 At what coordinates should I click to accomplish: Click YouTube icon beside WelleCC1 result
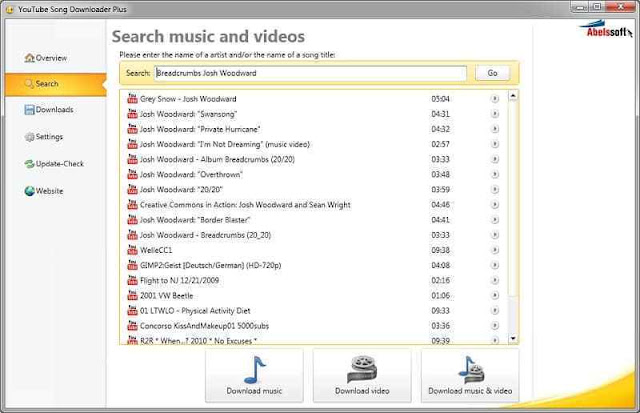click(132, 250)
